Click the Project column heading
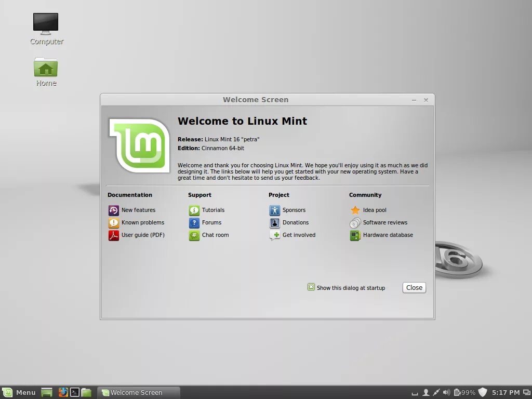This screenshot has width=532, height=399. click(x=279, y=195)
